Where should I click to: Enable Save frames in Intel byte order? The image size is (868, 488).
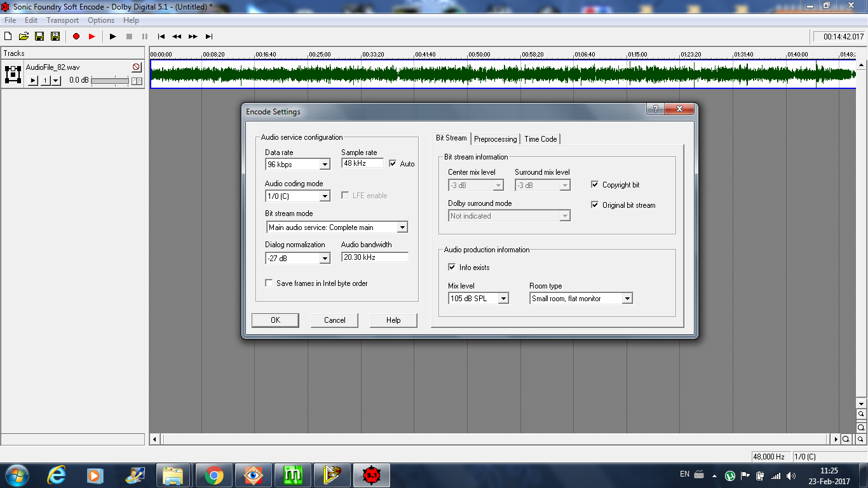click(269, 283)
